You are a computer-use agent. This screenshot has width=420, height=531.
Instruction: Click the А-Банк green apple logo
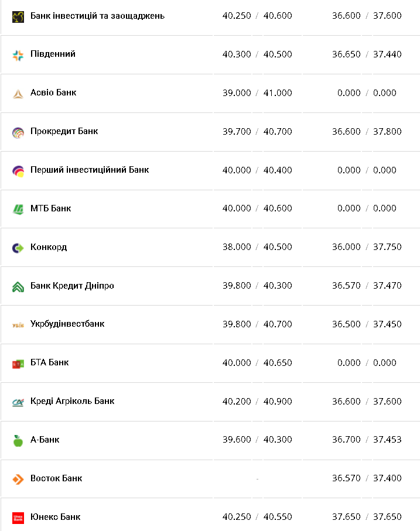pos(18,440)
